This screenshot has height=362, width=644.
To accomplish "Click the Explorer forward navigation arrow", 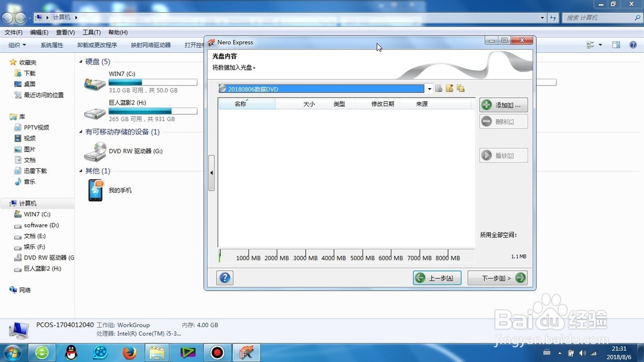I will tap(20, 17).
